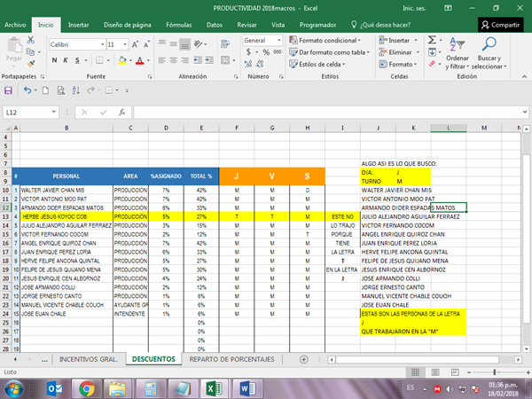Toggle bold formatting (N) in Fuente group

53,59
